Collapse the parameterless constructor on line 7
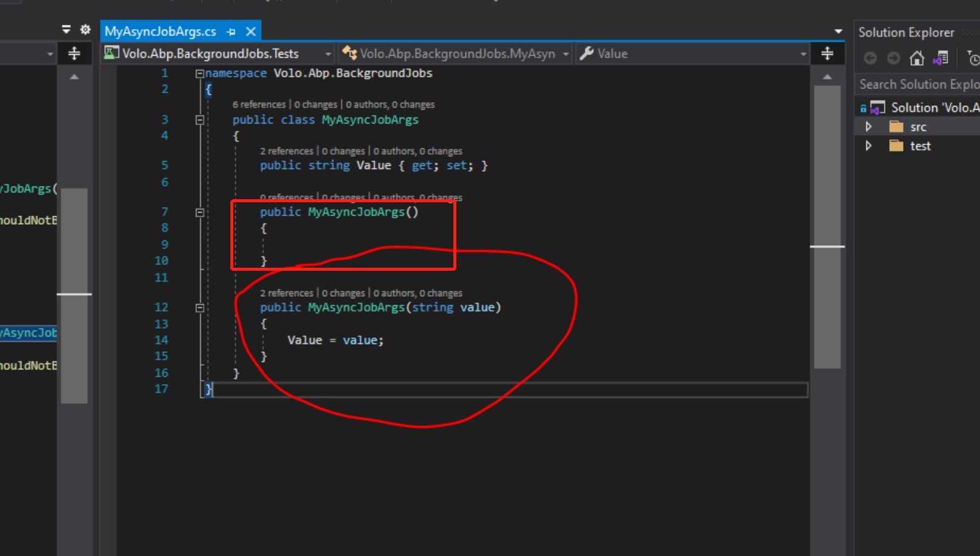980x556 pixels. tap(199, 213)
